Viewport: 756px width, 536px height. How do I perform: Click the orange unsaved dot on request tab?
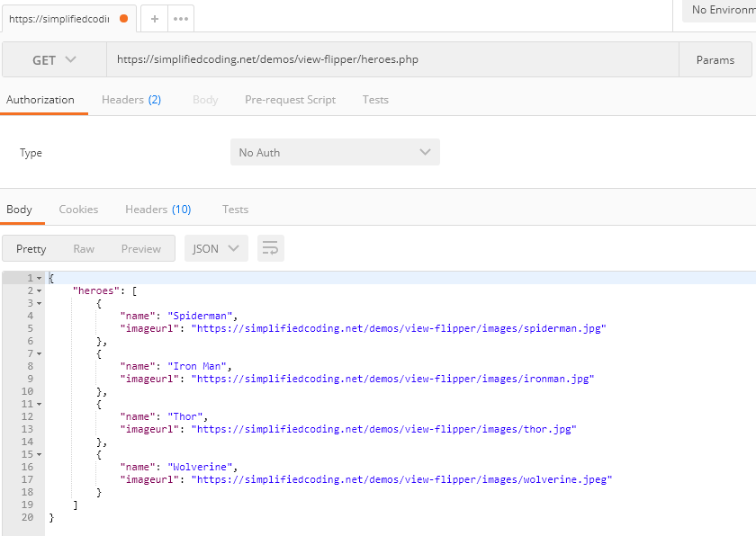[124, 19]
